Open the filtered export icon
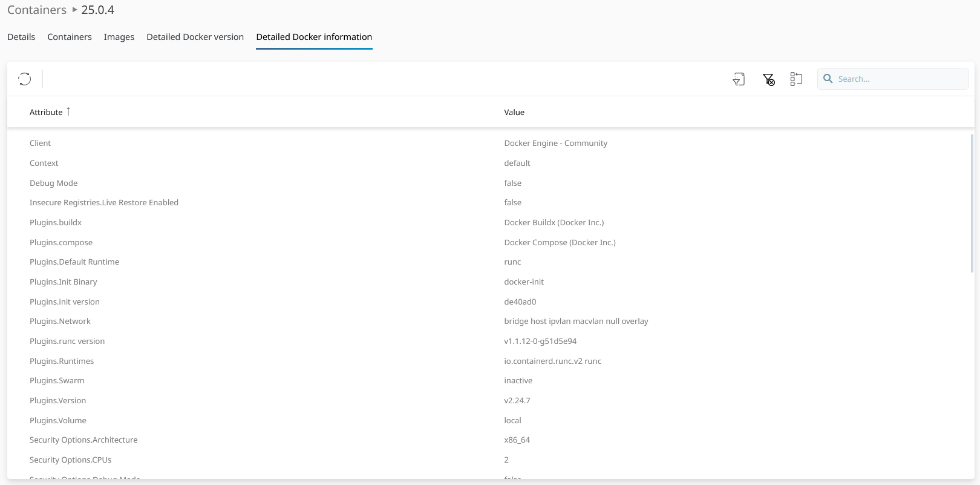Screen dimensions: 980x485 [739, 79]
